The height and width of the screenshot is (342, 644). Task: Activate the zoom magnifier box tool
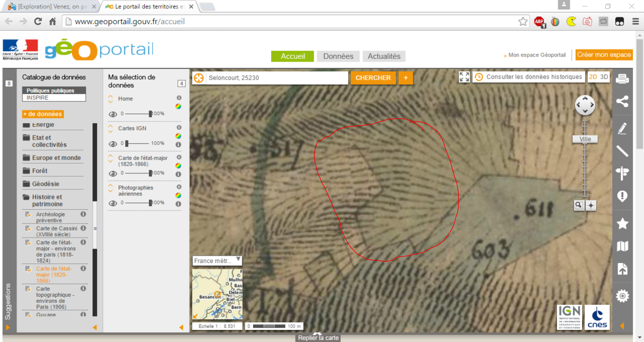(579, 205)
